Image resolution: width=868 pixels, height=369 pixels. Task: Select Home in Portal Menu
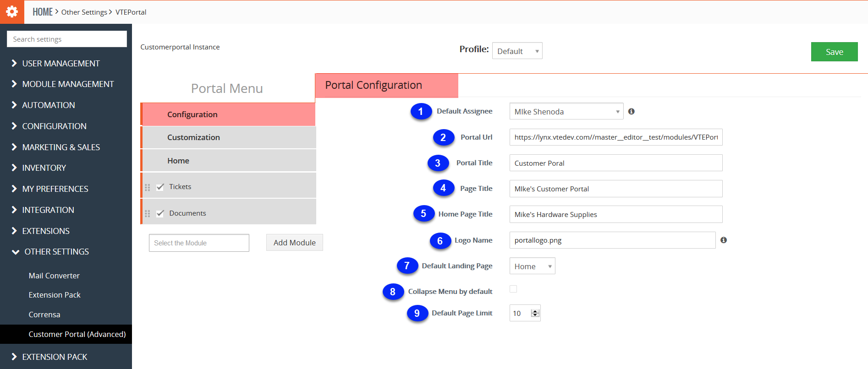(228, 161)
